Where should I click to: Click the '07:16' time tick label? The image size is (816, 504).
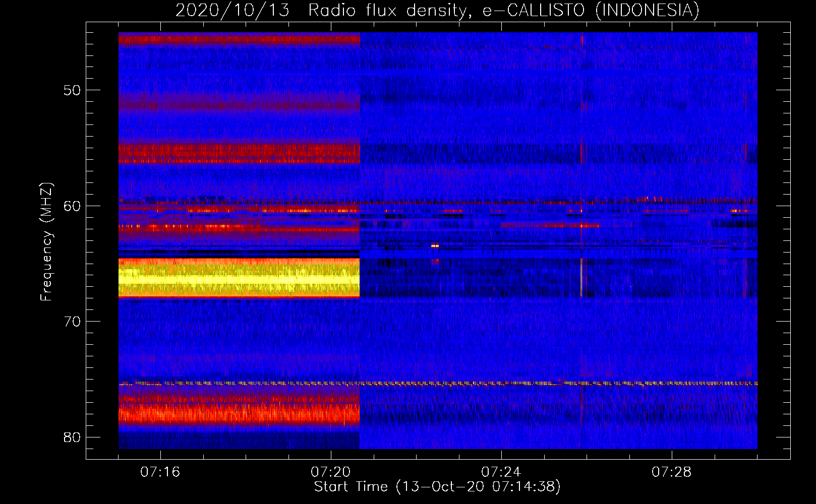pyautogui.click(x=160, y=472)
